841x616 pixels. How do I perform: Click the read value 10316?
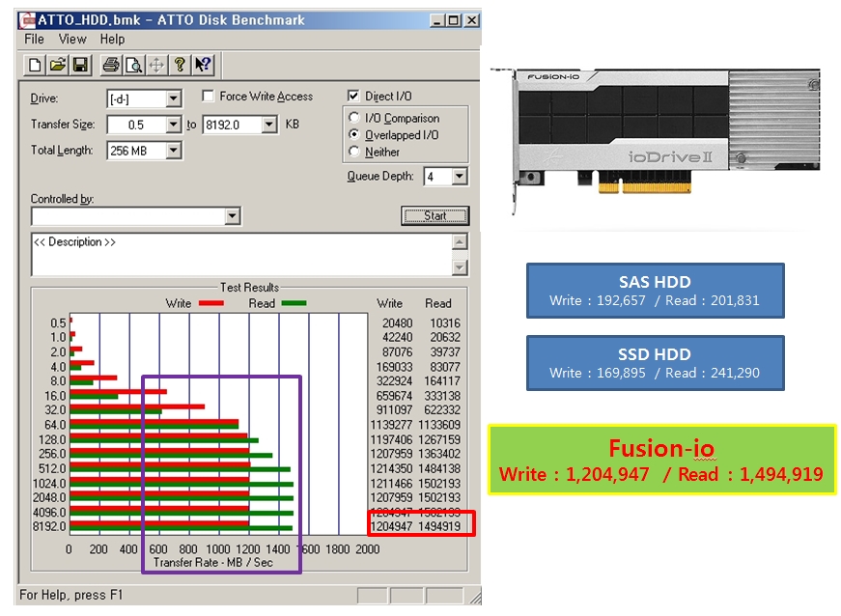(x=445, y=323)
